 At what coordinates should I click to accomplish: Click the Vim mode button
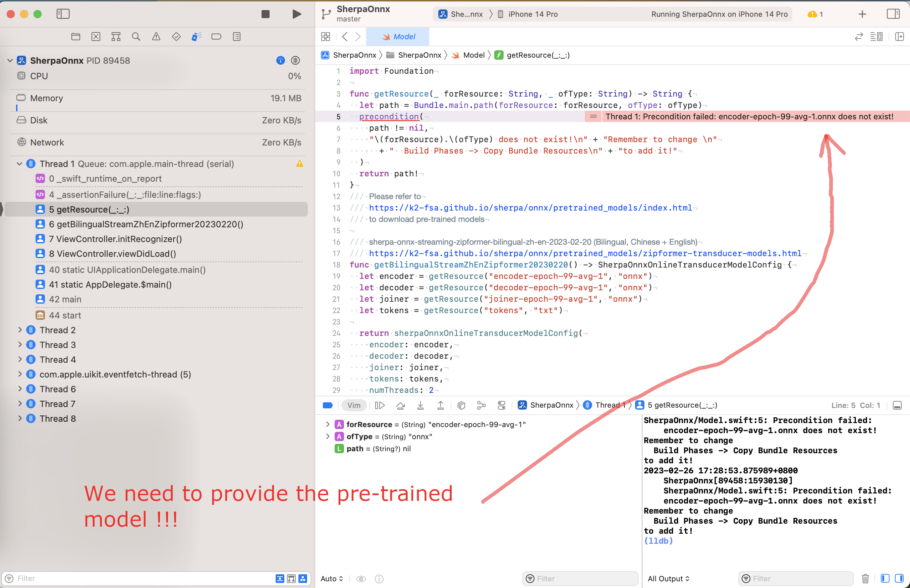click(354, 405)
